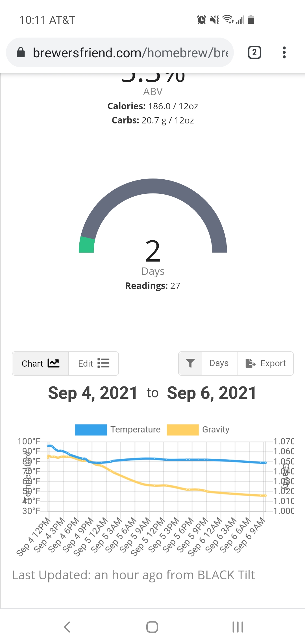Switch to the Chart view tab
The image size is (305, 644).
coord(40,364)
